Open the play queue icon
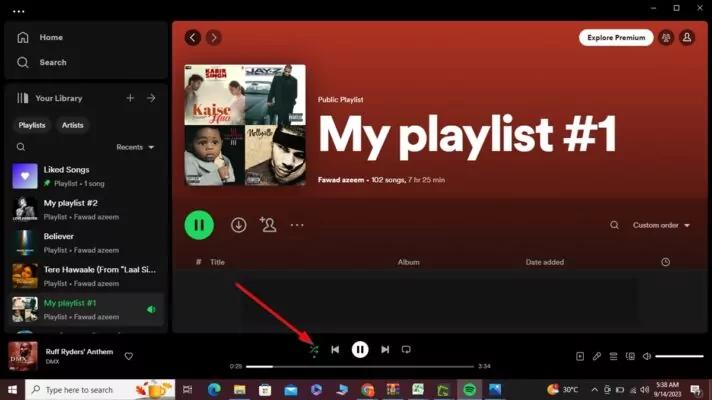Viewport: 712px width, 400px height. click(x=613, y=356)
